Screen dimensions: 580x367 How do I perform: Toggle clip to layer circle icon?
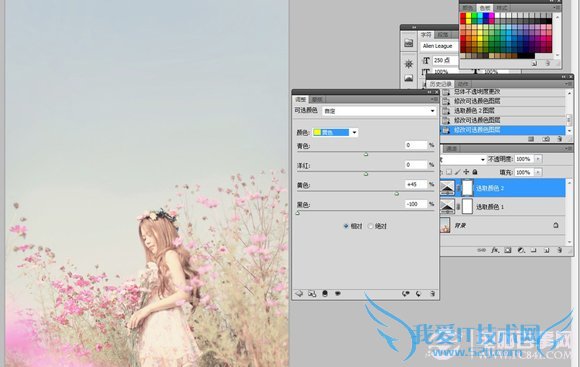[325, 294]
